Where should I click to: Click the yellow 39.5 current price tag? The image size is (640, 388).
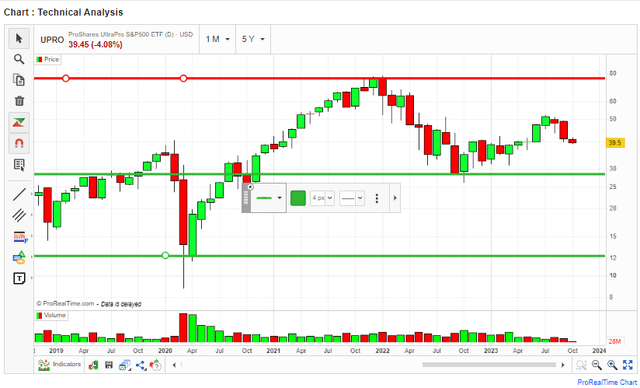(x=616, y=143)
